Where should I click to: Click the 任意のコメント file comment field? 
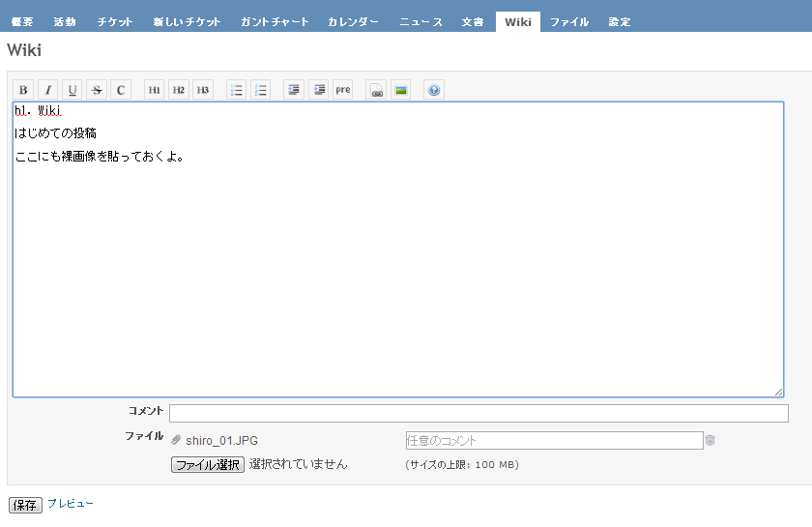pos(554,441)
